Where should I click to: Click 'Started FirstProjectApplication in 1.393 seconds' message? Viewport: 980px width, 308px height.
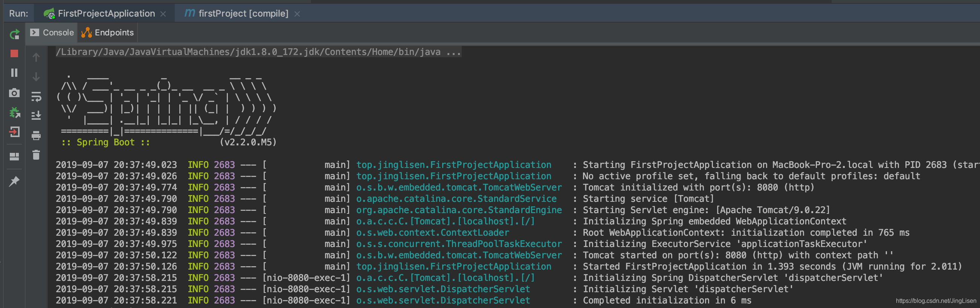point(709,267)
